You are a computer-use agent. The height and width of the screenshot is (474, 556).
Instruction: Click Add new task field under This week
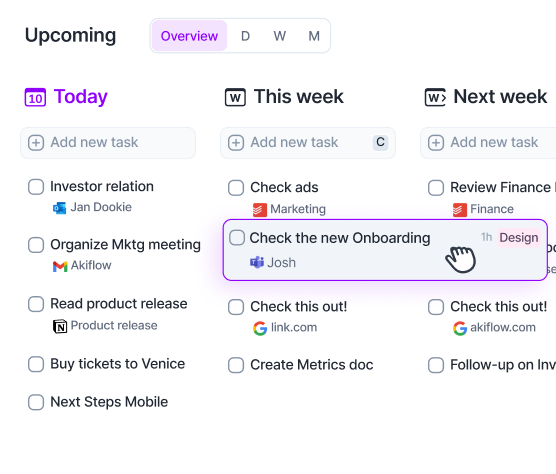tap(308, 143)
